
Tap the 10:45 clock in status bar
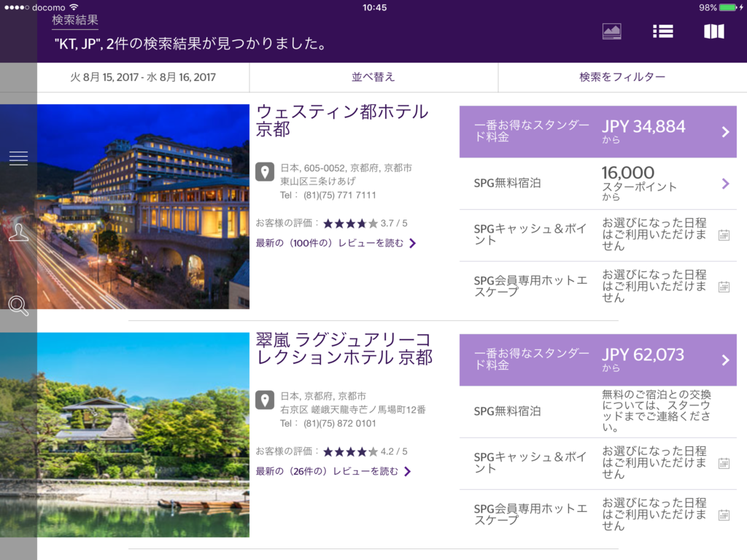[374, 7]
